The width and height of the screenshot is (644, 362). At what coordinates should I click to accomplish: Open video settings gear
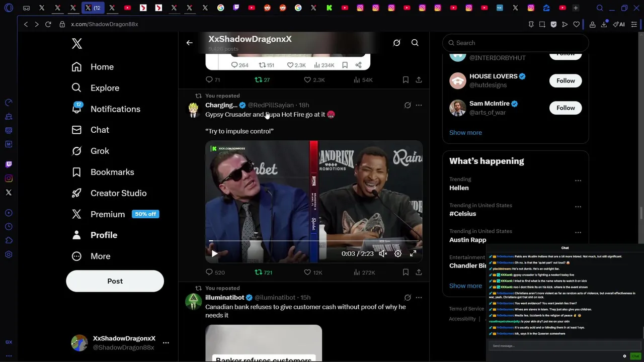click(x=398, y=254)
